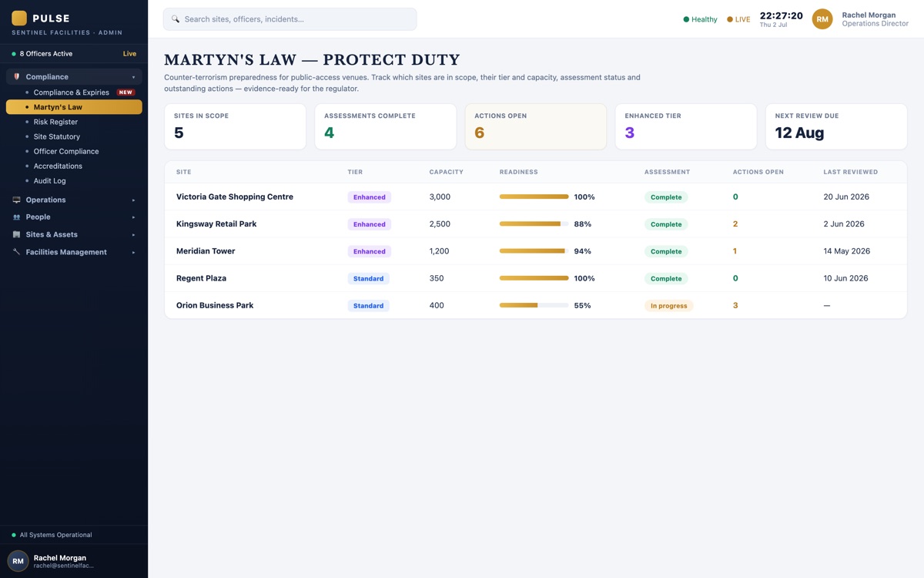Click Orion Business Park readiness bar
924x578 pixels.
click(x=534, y=306)
